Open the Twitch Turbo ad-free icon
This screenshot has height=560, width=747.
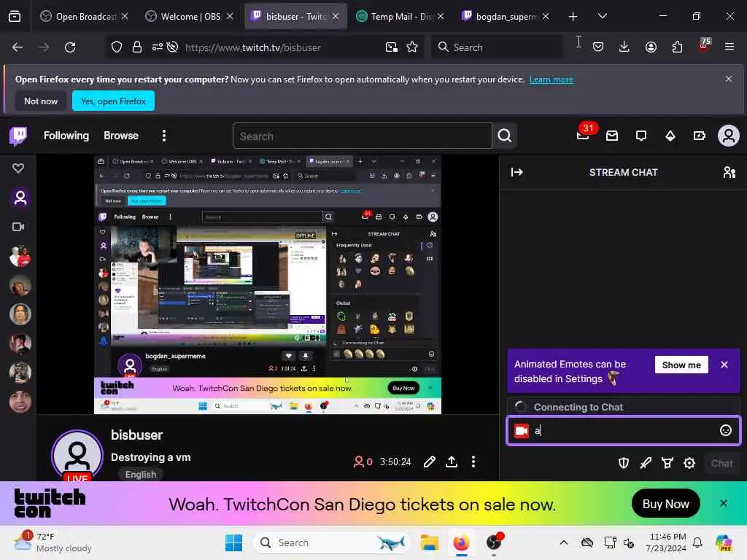pos(700,136)
